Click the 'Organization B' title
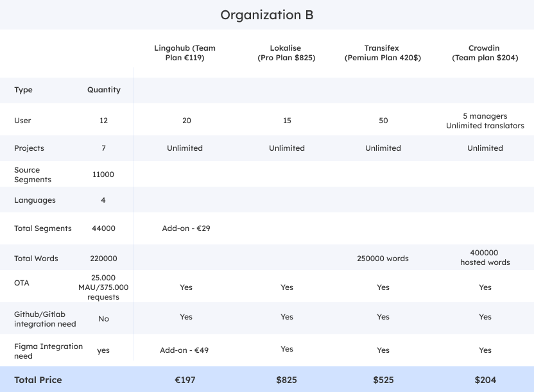This screenshot has width=534, height=392. [266, 15]
